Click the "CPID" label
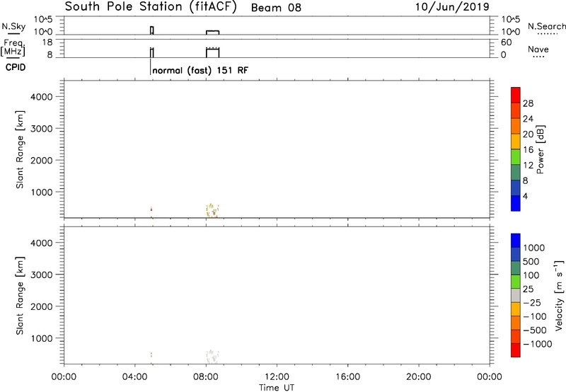 click(16, 67)
